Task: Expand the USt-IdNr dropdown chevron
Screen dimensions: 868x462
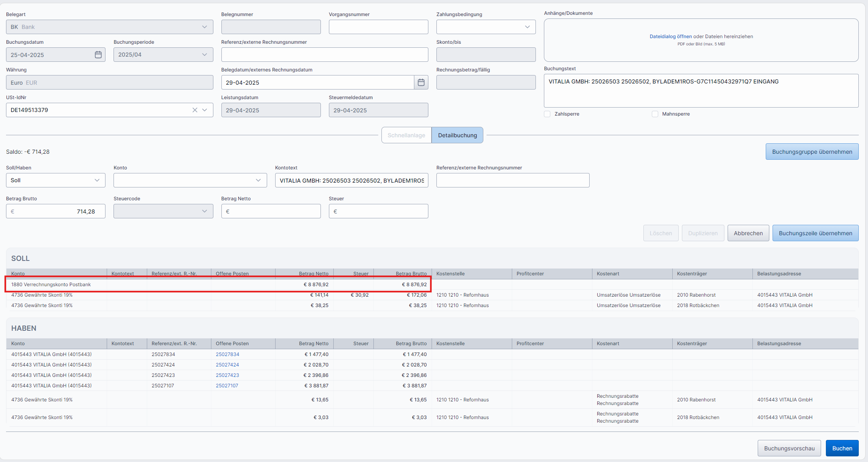Action: pyautogui.click(x=205, y=110)
